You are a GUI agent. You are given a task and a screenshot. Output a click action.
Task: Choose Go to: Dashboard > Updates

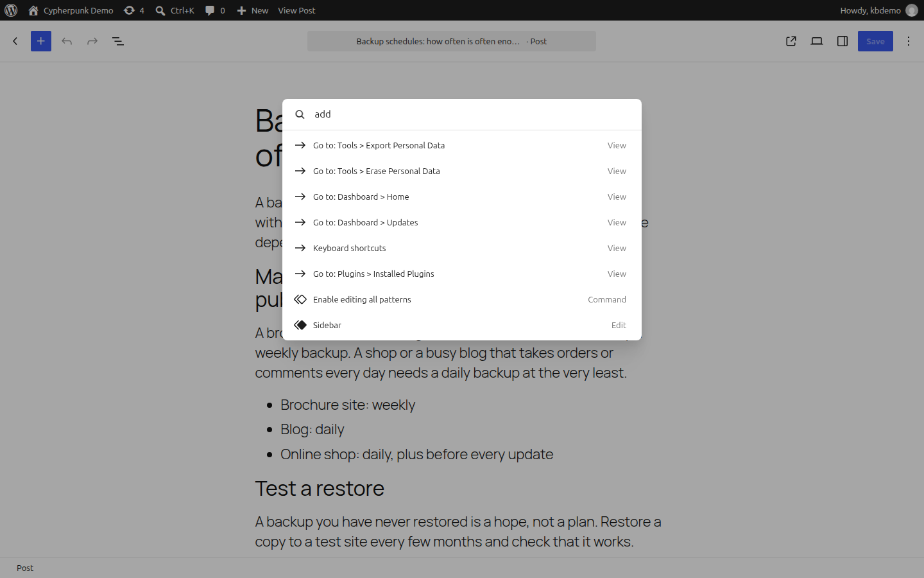pos(462,222)
